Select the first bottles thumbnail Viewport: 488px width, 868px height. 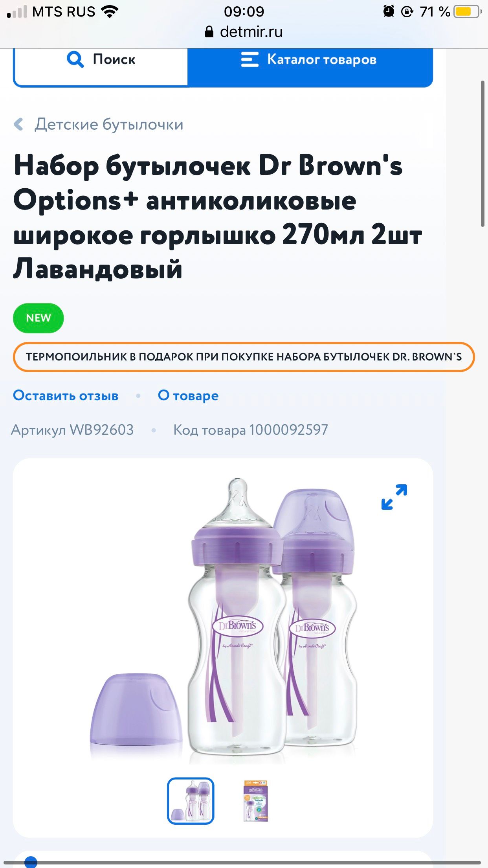(191, 801)
